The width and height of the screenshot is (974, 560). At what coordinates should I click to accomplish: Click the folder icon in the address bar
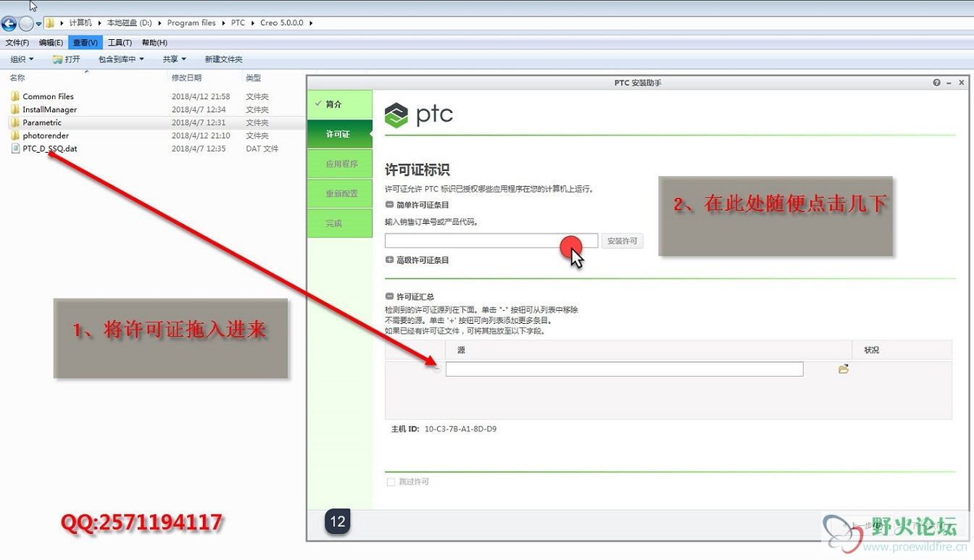50,22
